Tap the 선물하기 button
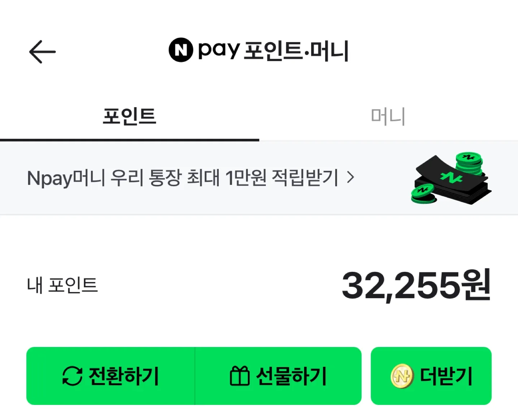The height and width of the screenshot is (420, 518). pos(278,376)
